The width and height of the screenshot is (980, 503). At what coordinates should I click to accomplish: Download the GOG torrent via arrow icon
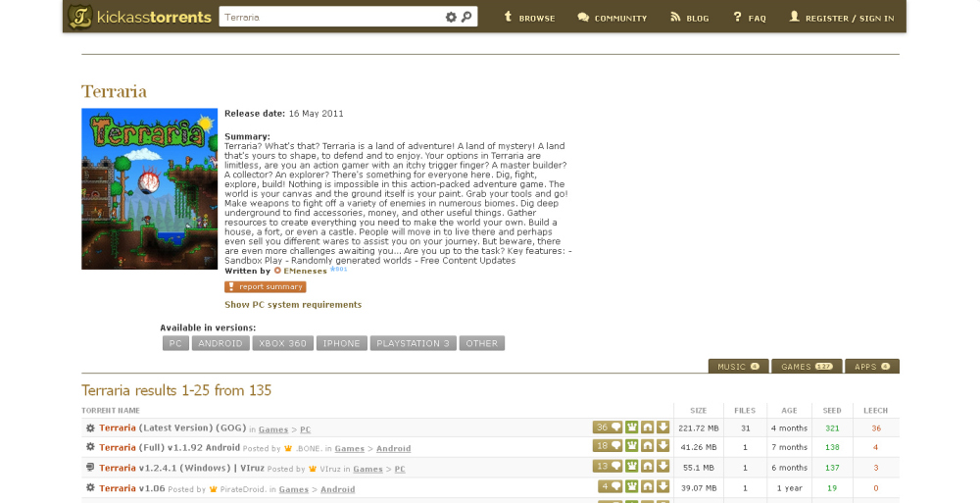coord(663,428)
